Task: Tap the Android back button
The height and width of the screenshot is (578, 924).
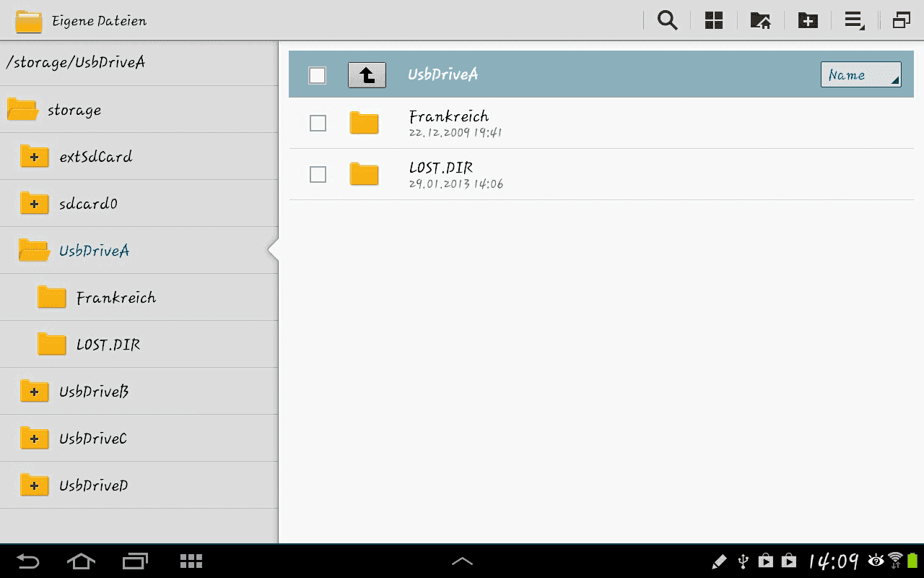Action: pyautogui.click(x=28, y=561)
